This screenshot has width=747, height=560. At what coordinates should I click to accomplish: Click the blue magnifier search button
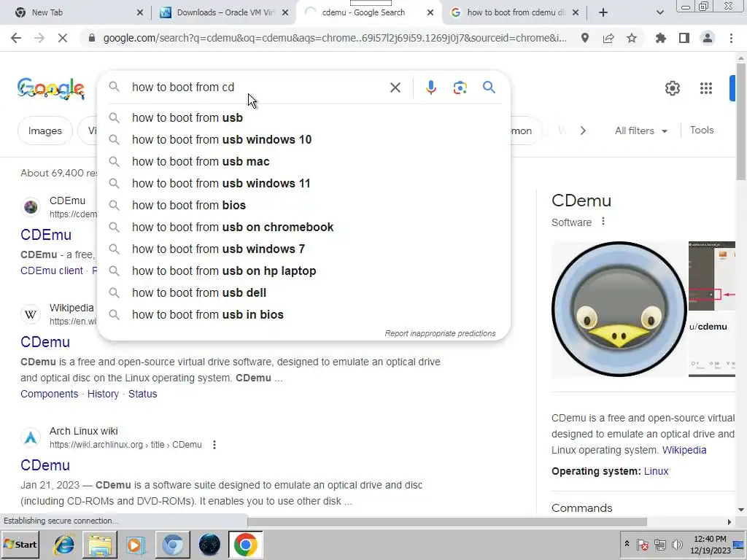(x=489, y=87)
